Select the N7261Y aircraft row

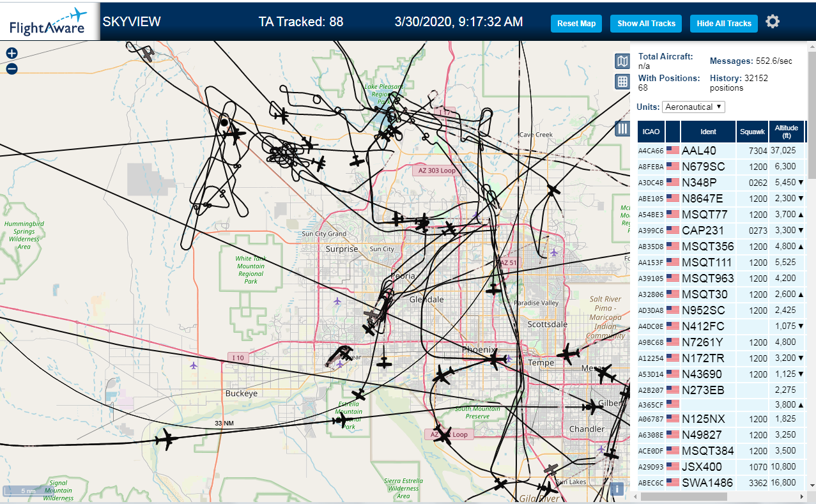pyautogui.click(x=721, y=342)
